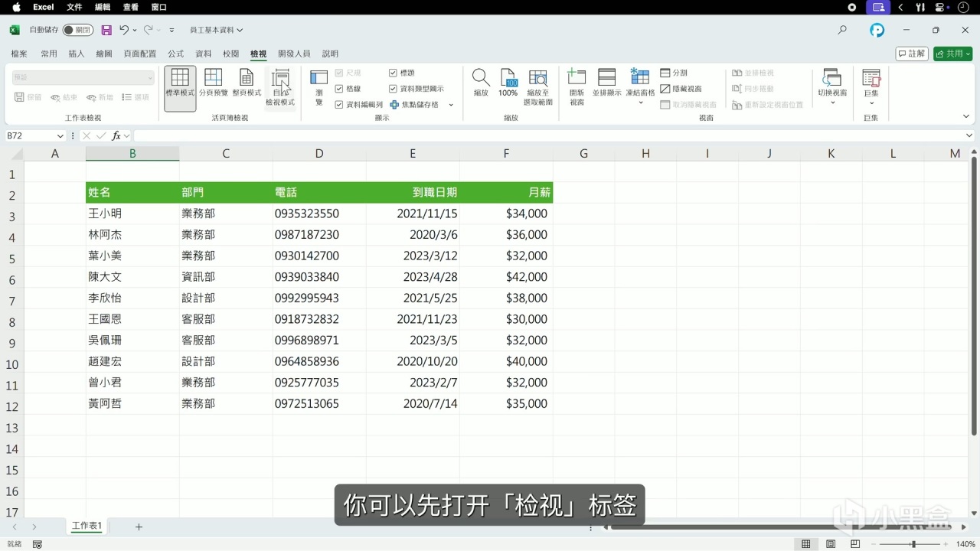Open undo history dropdown arrow
Viewport: 980px width, 551px height.
pyautogui.click(x=135, y=30)
